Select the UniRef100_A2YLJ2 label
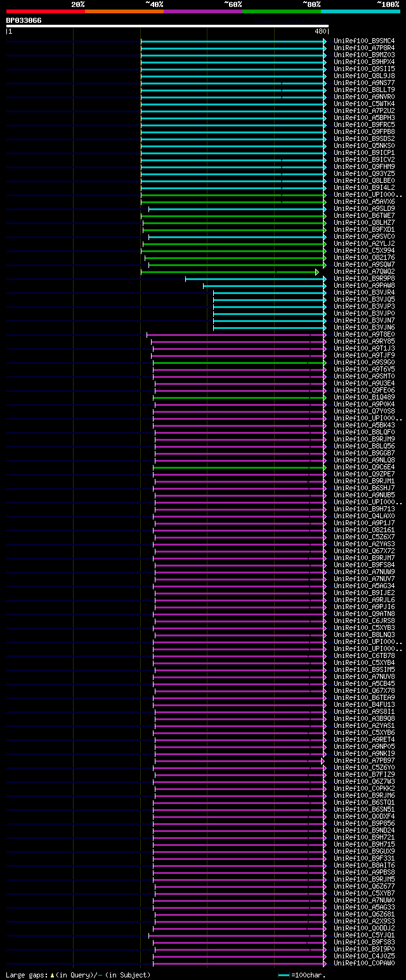The height and width of the screenshot is (980, 406). click(364, 244)
